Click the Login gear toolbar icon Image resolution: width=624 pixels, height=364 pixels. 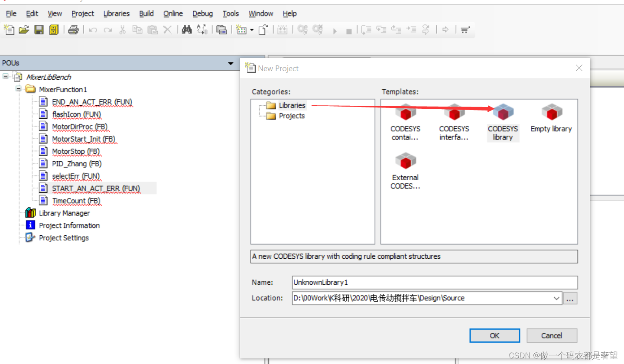(302, 30)
